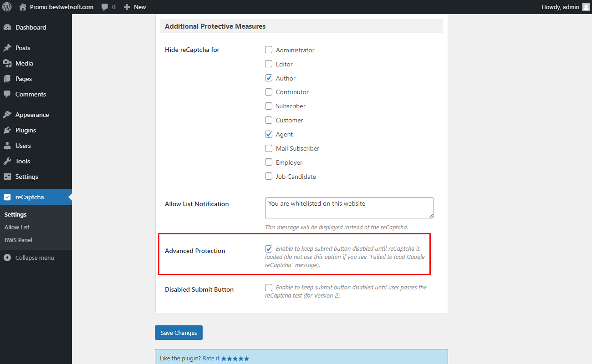The width and height of the screenshot is (592, 364).
Task: Open reCaptcha Settings submenu item
Action: [15, 214]
